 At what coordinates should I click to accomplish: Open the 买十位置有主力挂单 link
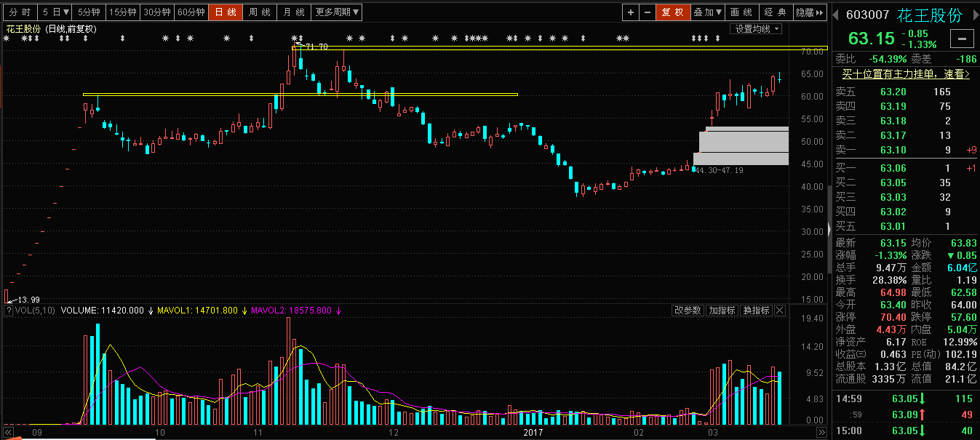point(906,74)
